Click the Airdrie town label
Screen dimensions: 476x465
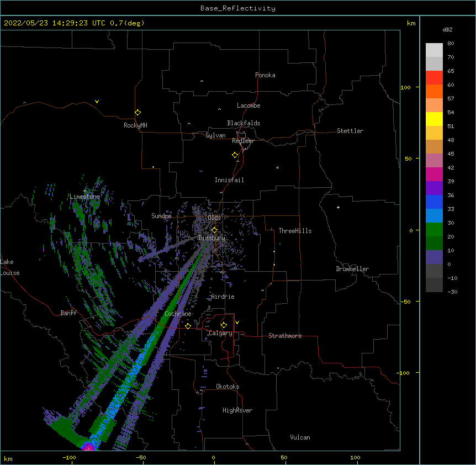click(x=223, y=297)
